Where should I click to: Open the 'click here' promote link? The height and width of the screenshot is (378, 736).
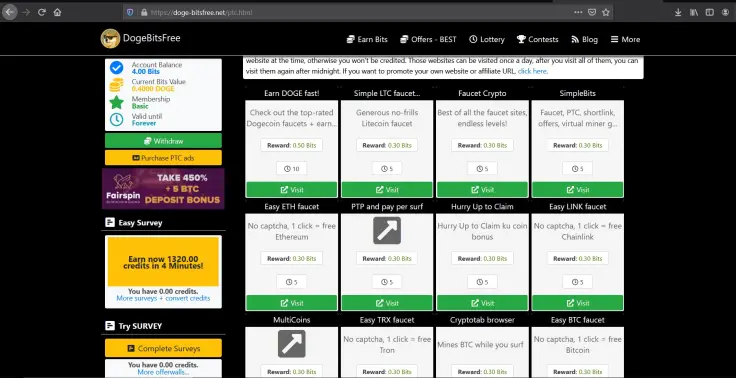click(x=532, y=71)
